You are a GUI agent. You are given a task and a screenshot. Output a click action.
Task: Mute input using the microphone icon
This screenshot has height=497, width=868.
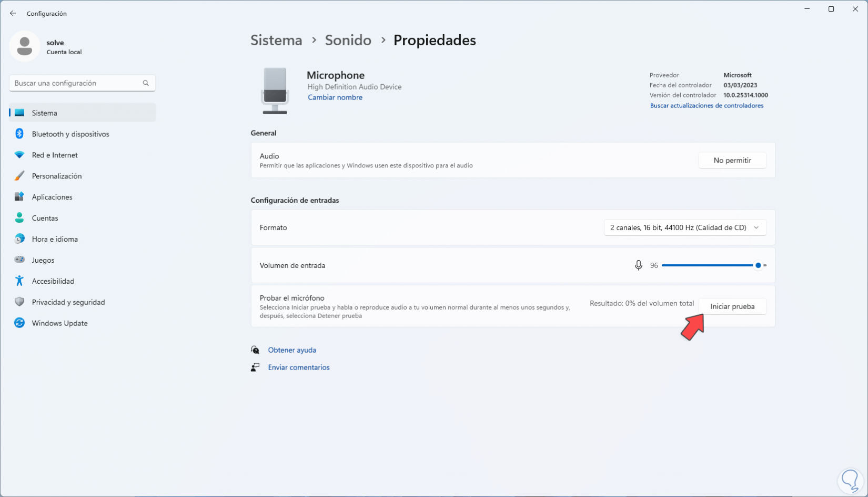click(638, 265)
